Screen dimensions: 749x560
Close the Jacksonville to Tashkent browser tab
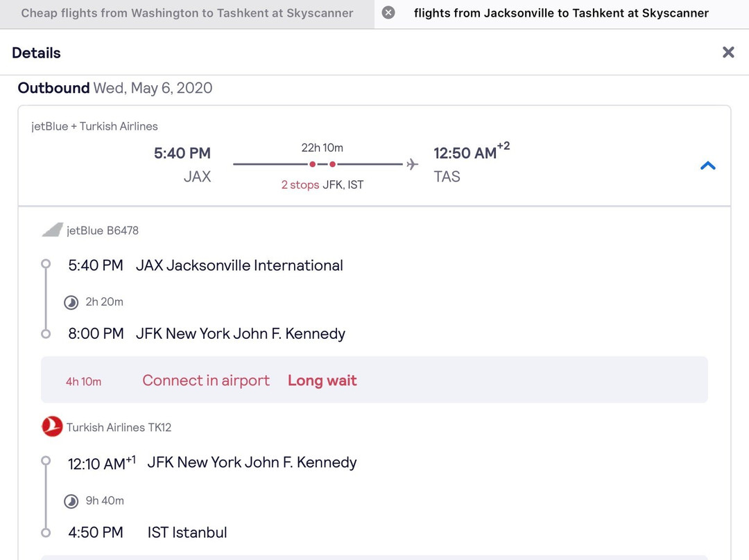pos(388,13)
